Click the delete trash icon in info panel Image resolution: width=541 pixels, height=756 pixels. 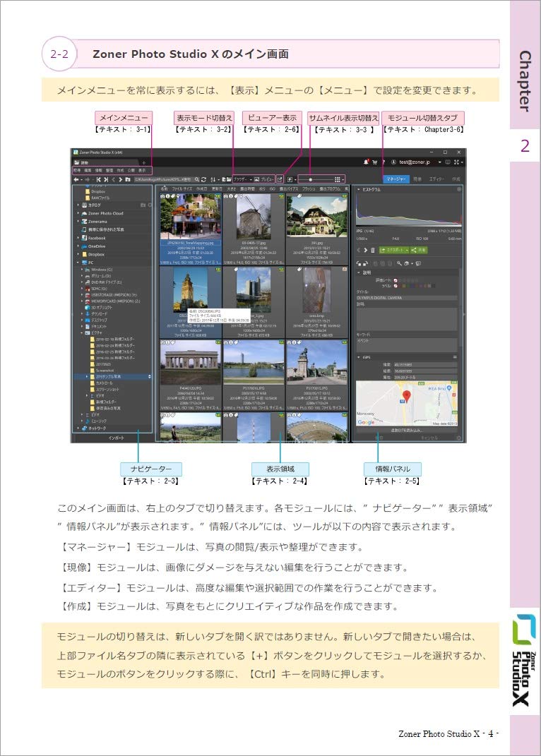pos(373,250)
